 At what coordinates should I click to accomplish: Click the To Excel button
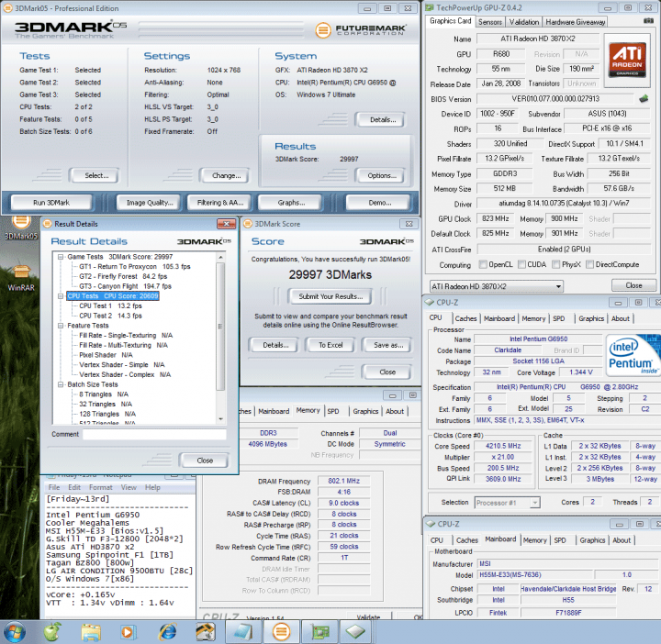330,345
